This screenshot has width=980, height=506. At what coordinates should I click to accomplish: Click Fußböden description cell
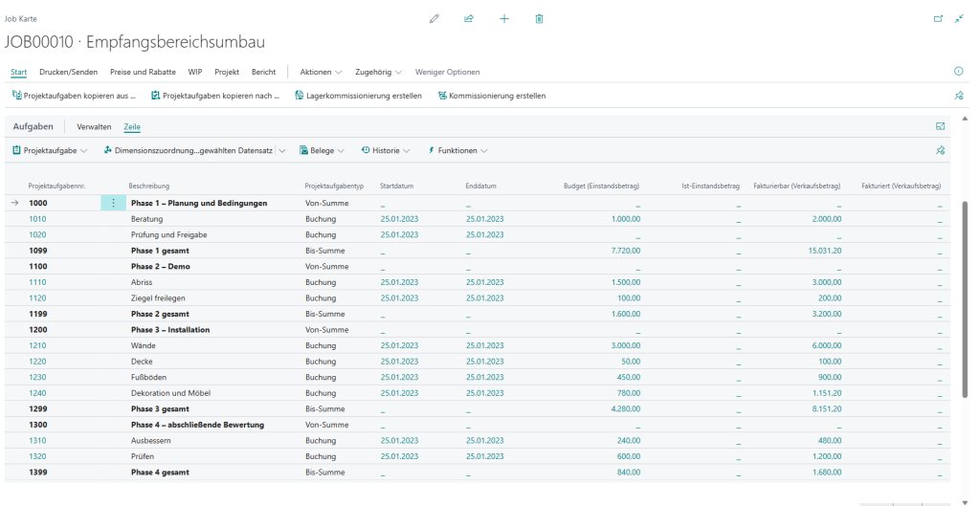(148, 377)
